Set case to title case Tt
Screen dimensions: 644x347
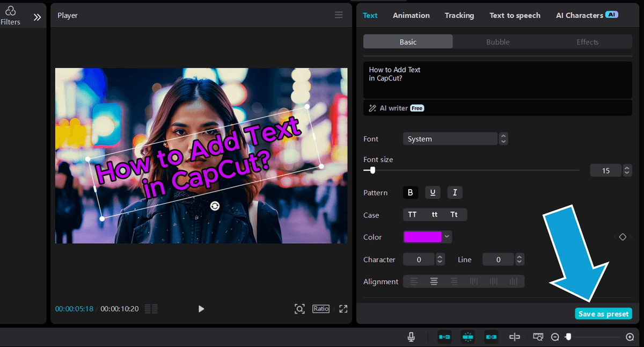(x=455, y=215)
